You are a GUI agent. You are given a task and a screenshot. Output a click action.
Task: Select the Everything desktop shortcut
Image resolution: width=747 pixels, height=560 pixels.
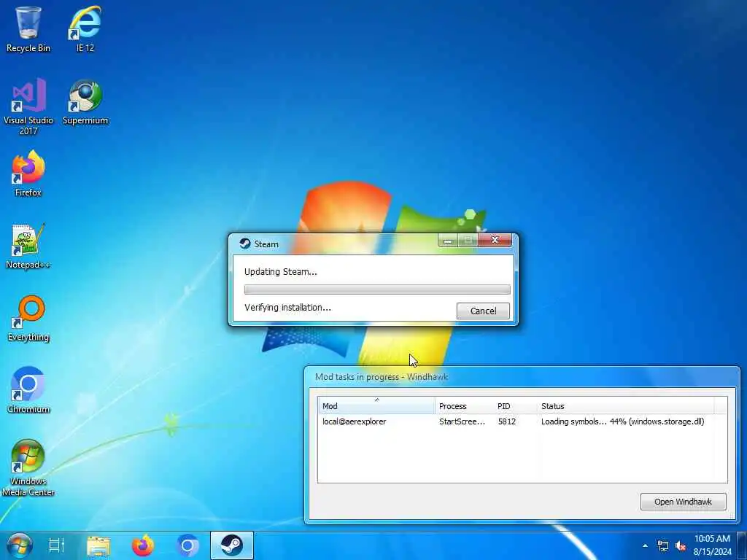click(28, 319)
